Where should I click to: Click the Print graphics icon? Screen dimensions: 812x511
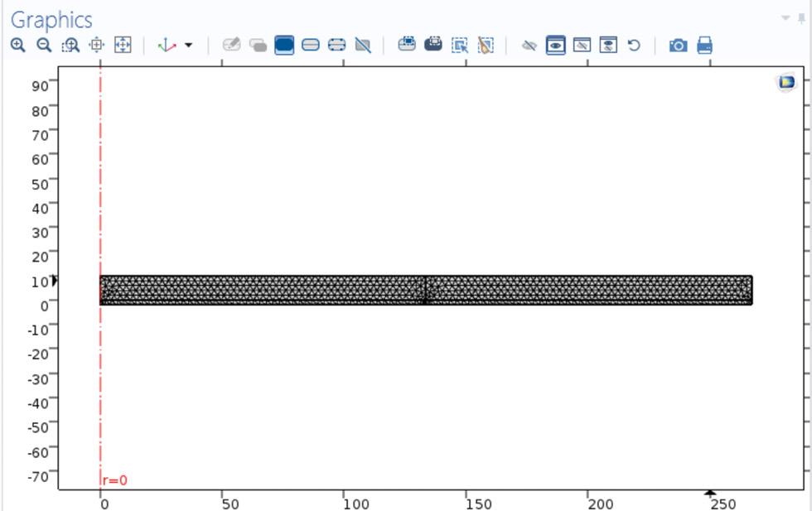pos(705,45)
